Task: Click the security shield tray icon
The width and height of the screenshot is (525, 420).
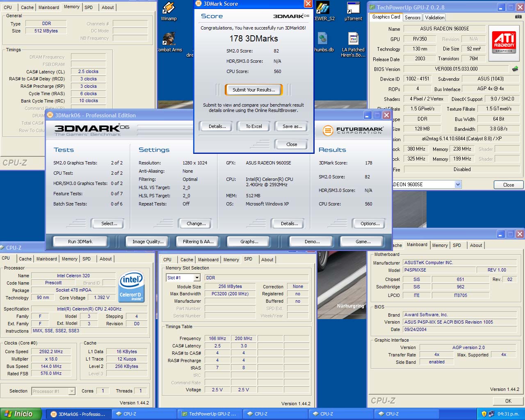Action: click(484, 414)
